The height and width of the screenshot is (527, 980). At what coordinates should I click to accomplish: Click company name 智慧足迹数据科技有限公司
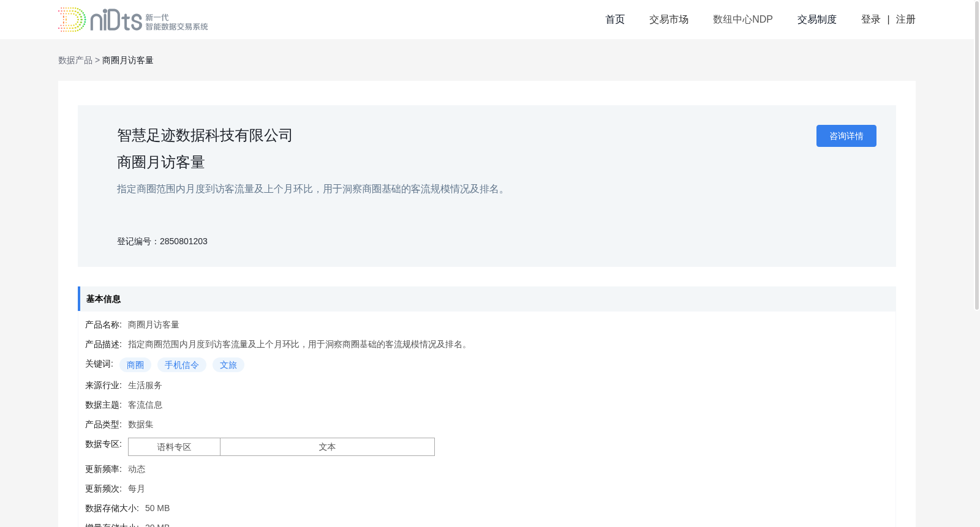click(205, 135)
